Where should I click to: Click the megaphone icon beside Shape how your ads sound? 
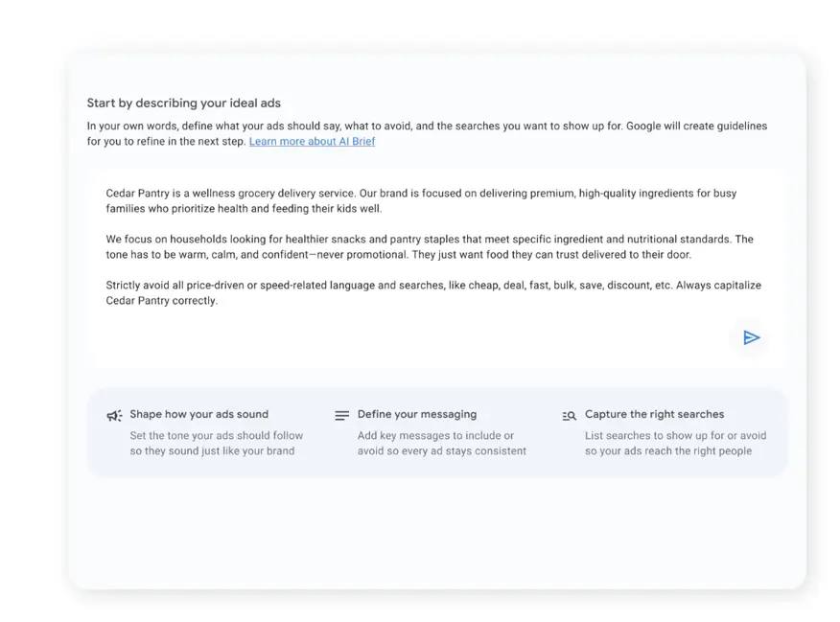(x=114, y=416)
